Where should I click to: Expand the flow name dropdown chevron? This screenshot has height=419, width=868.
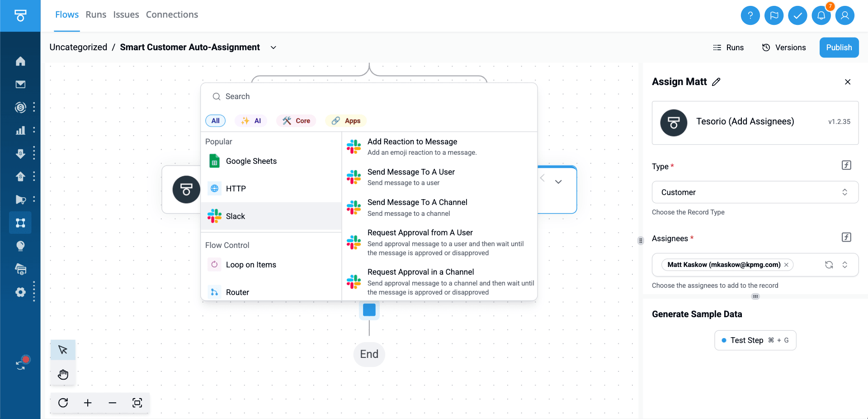tap(273, 48)
